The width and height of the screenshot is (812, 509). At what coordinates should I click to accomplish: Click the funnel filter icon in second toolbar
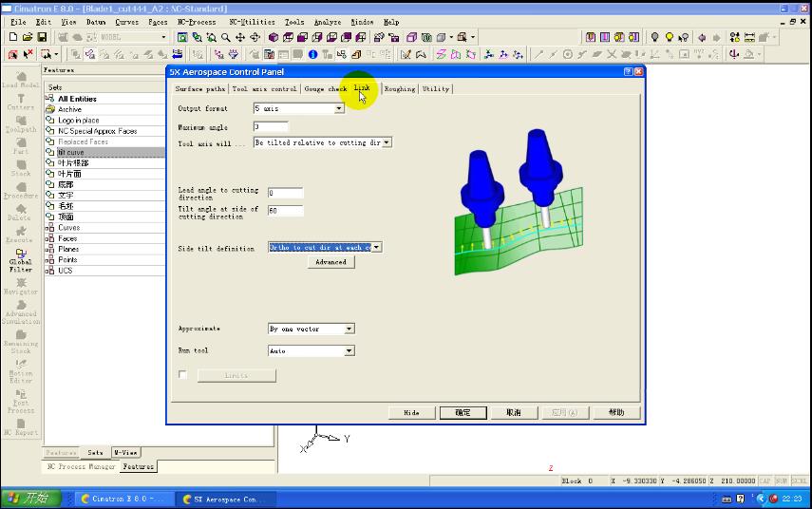(x=233, y=54)
